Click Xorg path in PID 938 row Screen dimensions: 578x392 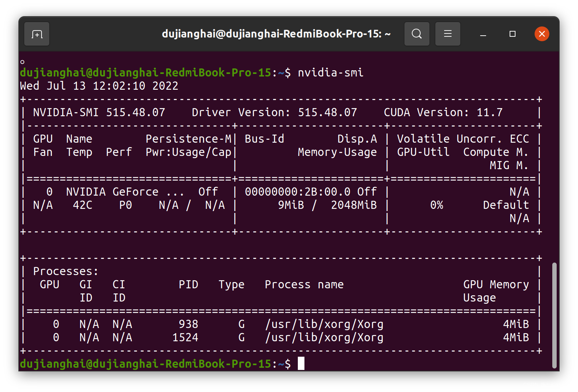click(324, 324)
